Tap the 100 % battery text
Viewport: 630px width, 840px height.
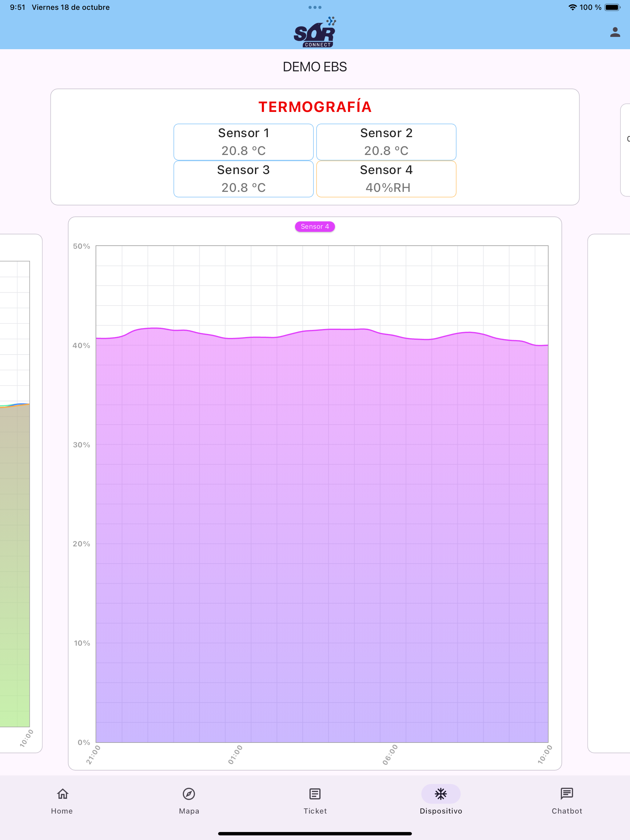591,7
